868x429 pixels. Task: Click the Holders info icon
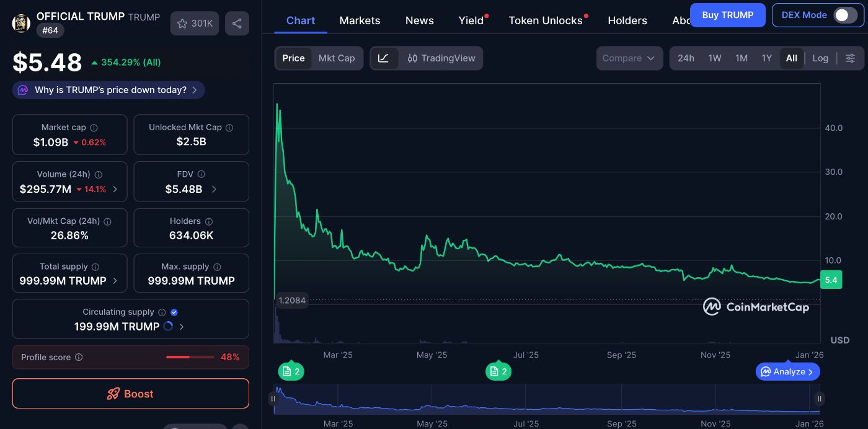click(x=209, y=221)
